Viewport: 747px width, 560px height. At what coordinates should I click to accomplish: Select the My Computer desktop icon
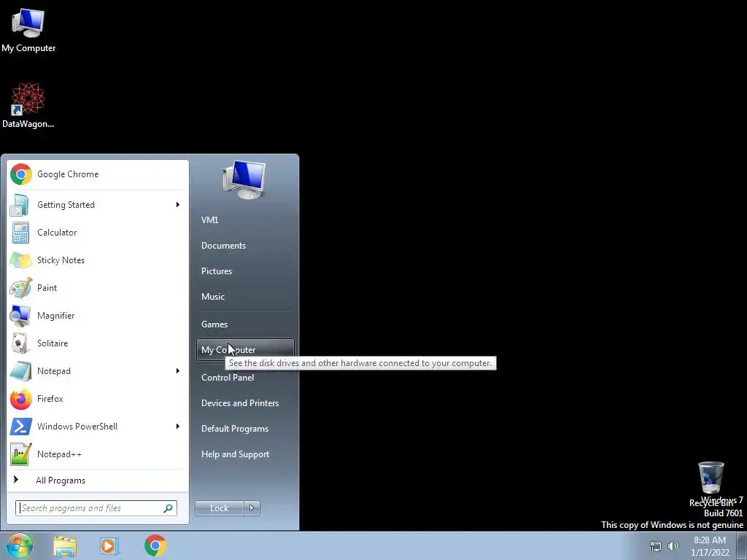28,30
